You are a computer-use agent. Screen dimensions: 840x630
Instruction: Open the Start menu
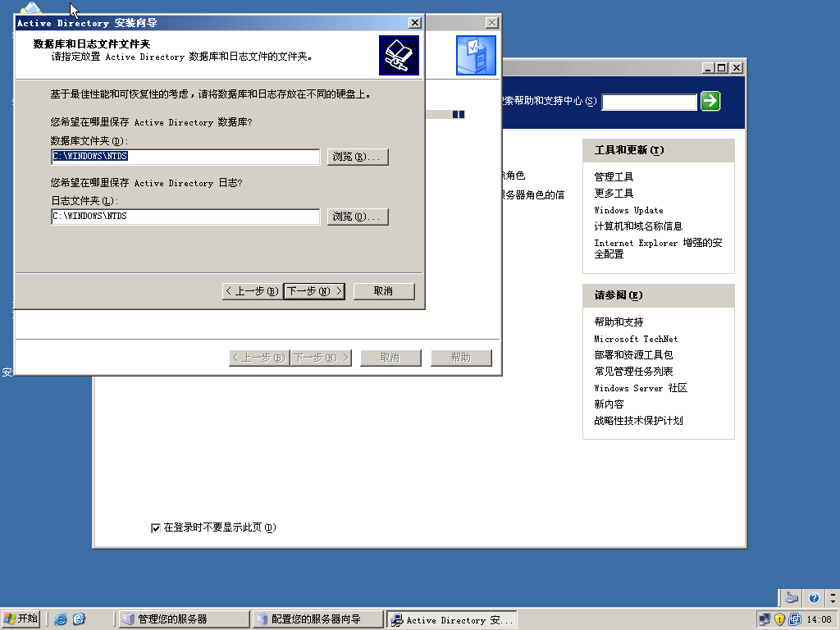(21, 619)
